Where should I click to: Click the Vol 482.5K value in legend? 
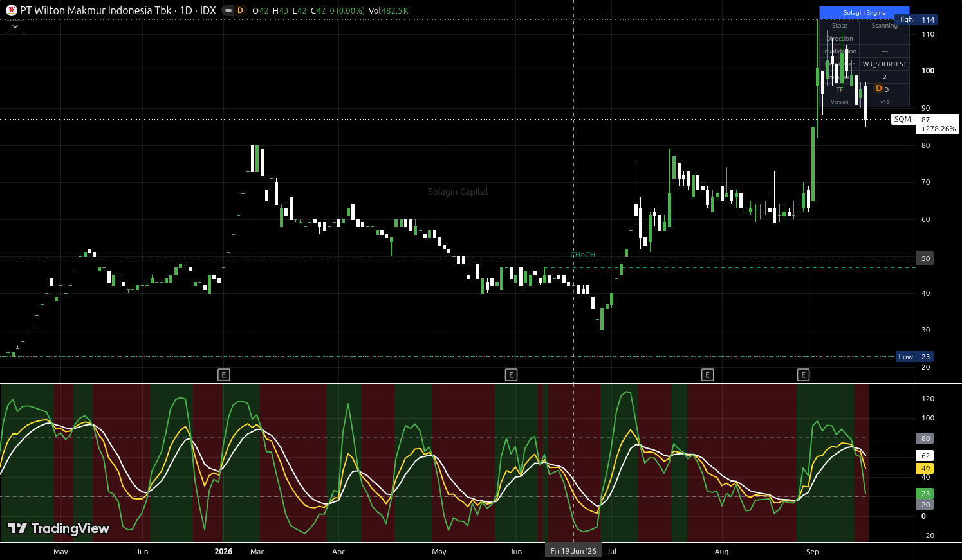pos(389,10)
